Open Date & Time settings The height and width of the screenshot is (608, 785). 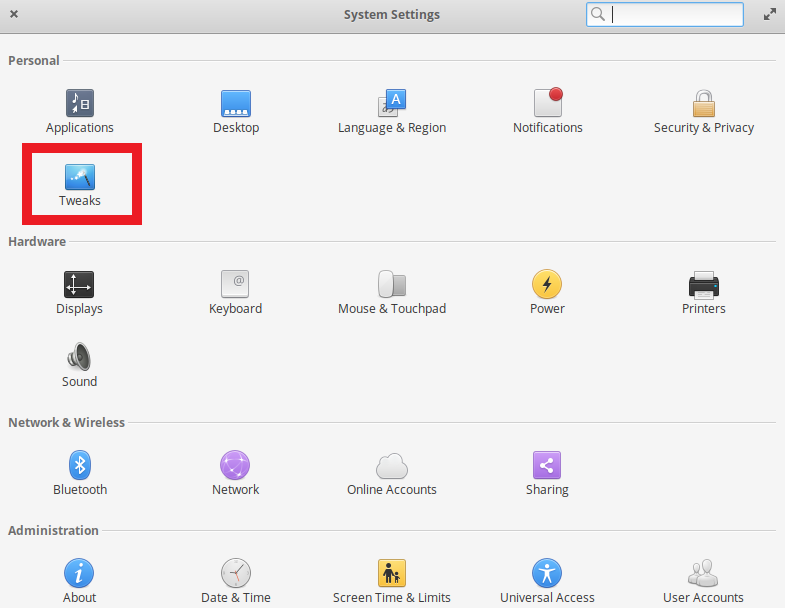click(235, 581)
